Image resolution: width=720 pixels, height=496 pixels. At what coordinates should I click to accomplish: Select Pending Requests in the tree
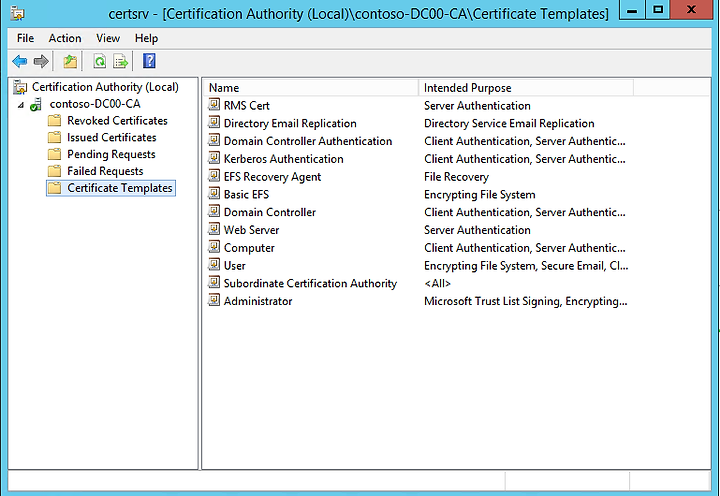tap(112, 154)
